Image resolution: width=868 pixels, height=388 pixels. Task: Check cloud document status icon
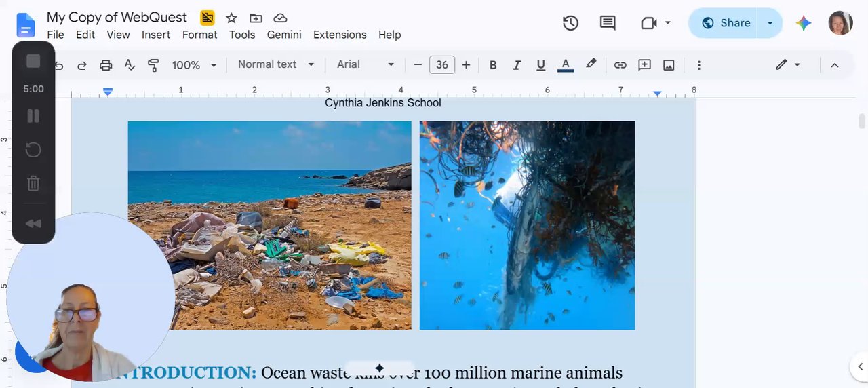[x=280, y=18]
